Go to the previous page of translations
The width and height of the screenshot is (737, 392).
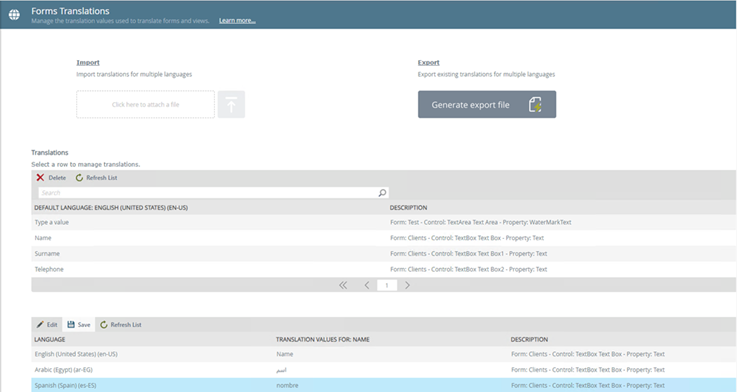click(x=367, y=285)
